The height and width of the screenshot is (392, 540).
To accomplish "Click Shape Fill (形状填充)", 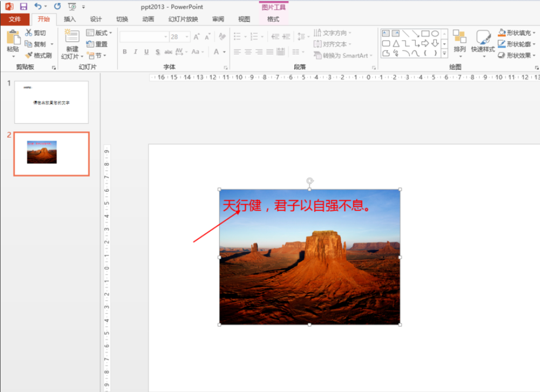I will coord(516,33).
